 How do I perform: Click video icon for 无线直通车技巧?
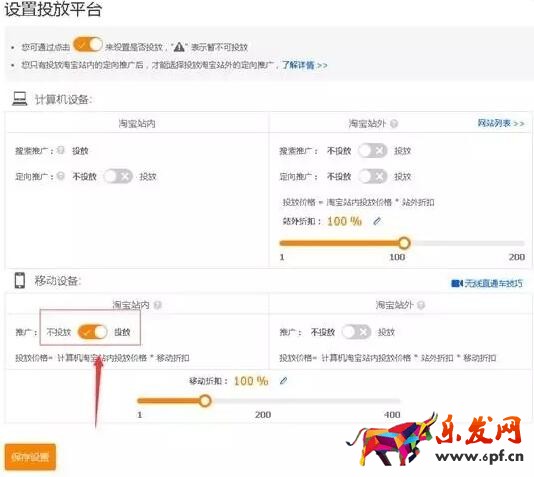pos(457,283)
